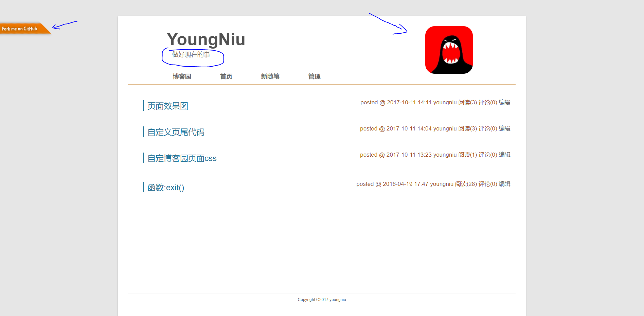The width and height of the screenshot is (644, 316).
Task: Click 评论(0) on 自定博客园页面css row
Action: 488,155
